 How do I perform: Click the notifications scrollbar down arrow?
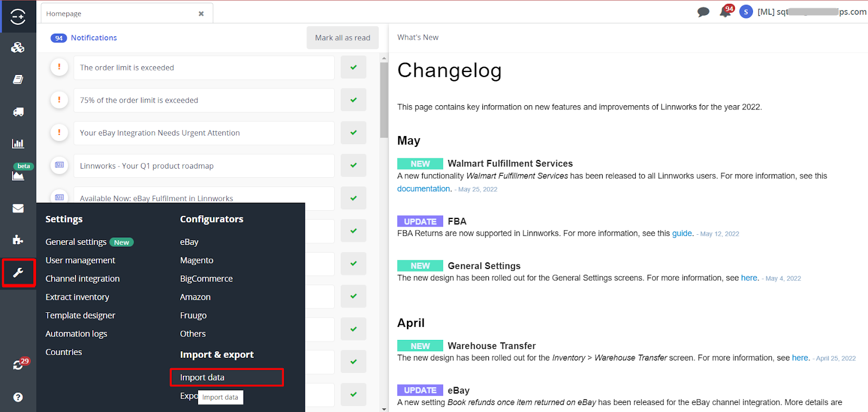[384, 409]
